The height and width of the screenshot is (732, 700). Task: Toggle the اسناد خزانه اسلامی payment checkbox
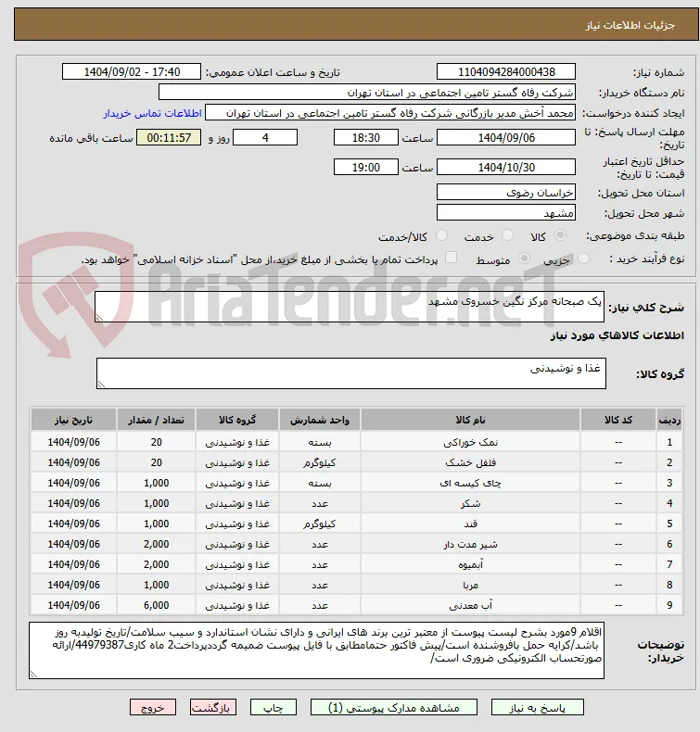pos(451,258)
